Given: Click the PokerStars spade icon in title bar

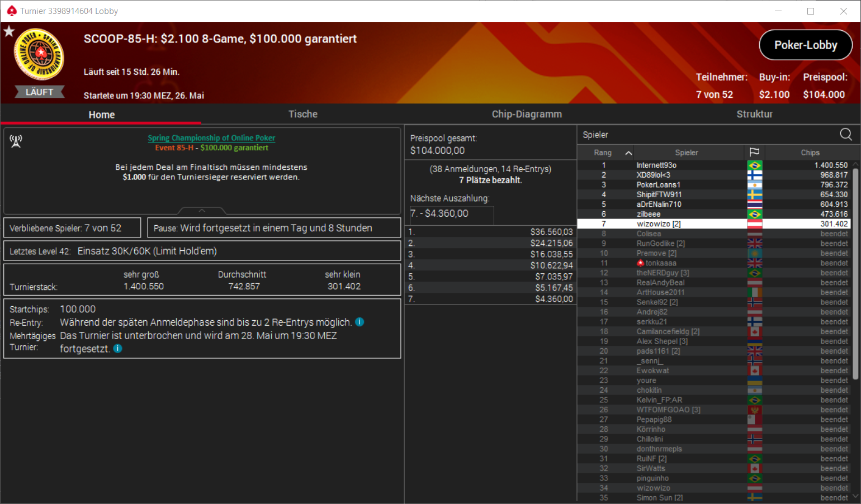Looking at the screenshot, I should (x=11, y=11).
